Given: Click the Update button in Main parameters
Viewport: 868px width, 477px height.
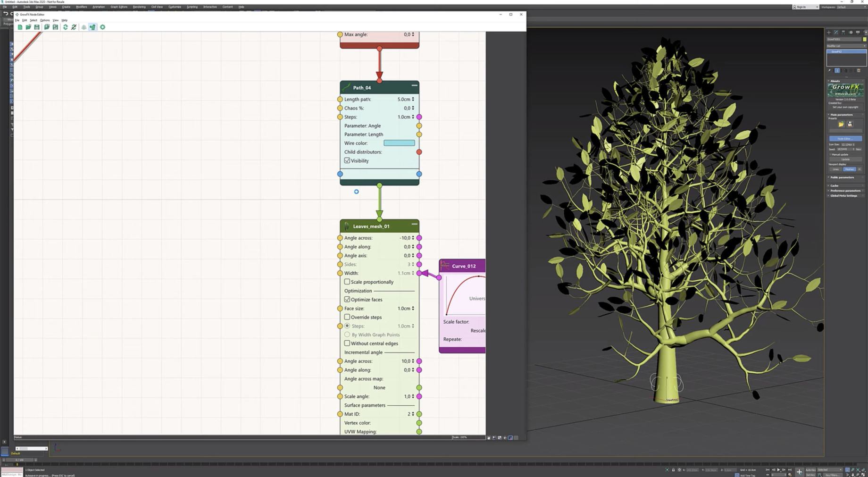Looking at the screenshot, I should tap(846, 159).
